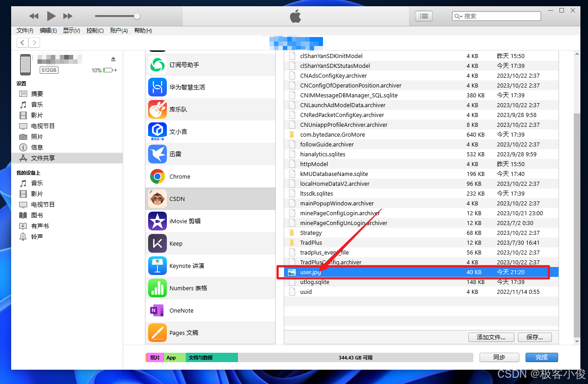Open the 编辑(E) menu
588x384 pixels.
point(48,30)
